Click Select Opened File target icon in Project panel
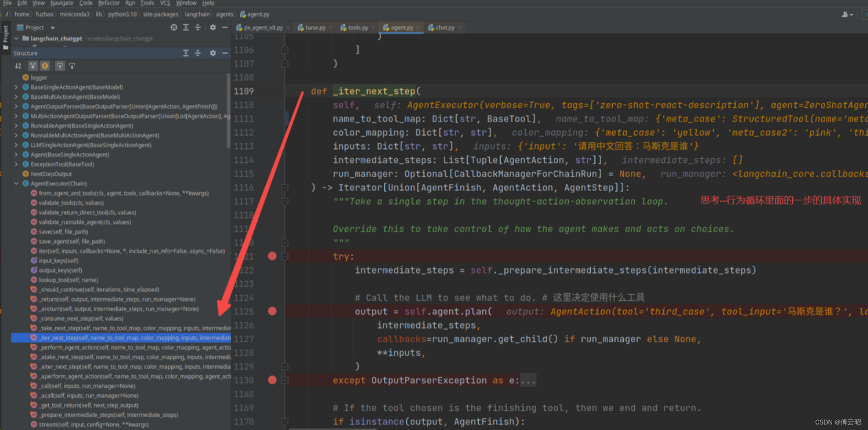Image resolution: width=868 pixels, height=430 pixels. pyautogui.click(x=174, y=28)
